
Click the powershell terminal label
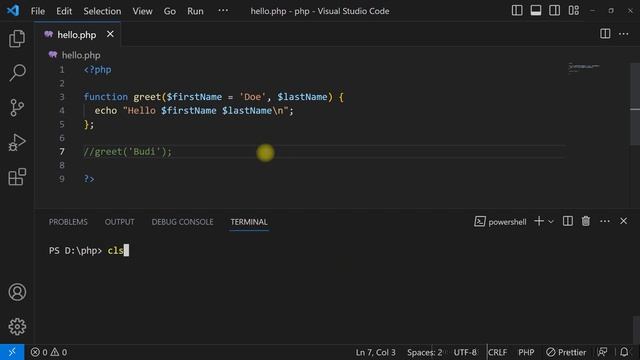tap(500, 222)
